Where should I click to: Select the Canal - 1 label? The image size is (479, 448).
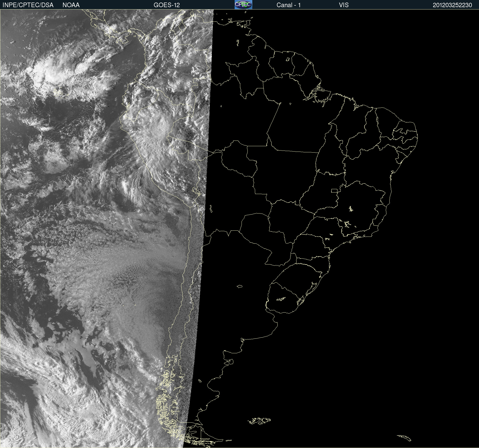[289, 5]
